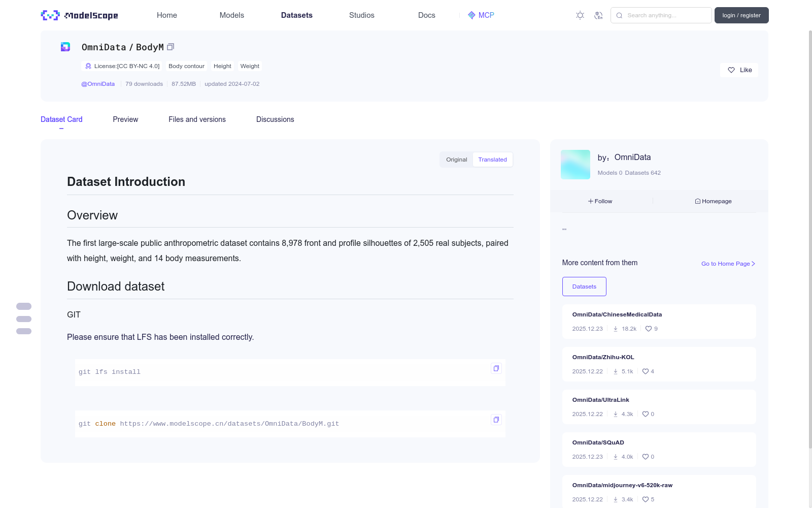This screenshot has height=508, width=812.
Task: Click the Weight tag
Action: click(x=250, y=66)
